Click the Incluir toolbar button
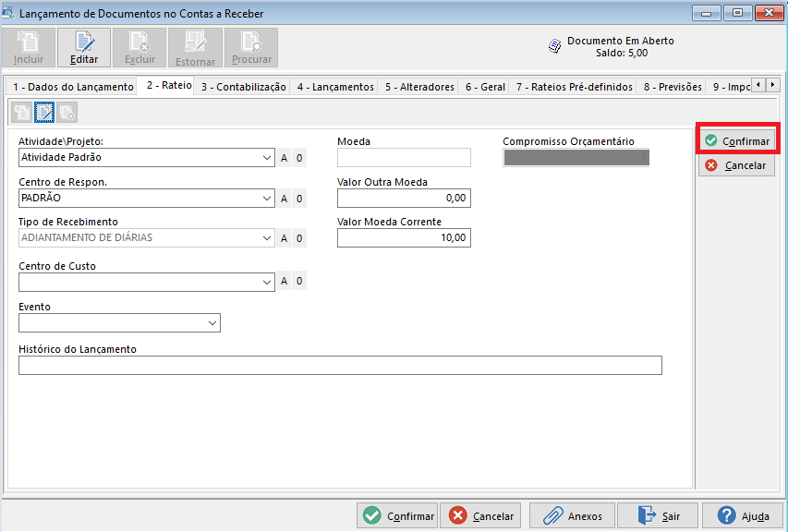This screenshot has height=532, width=788. (x=29, y=48)
